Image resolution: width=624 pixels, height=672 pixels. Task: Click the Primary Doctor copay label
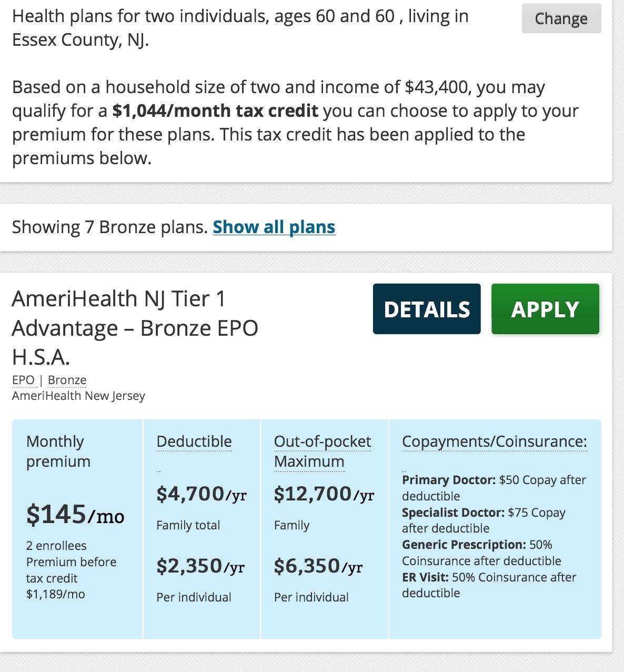pos(449,480)
